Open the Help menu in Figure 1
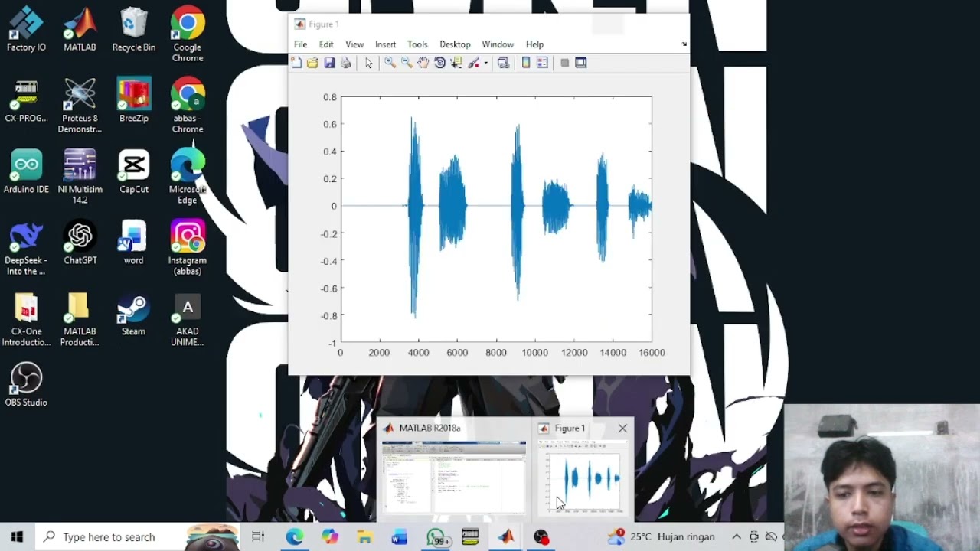This screenshot has height=551, width=980. pos(534,44)
